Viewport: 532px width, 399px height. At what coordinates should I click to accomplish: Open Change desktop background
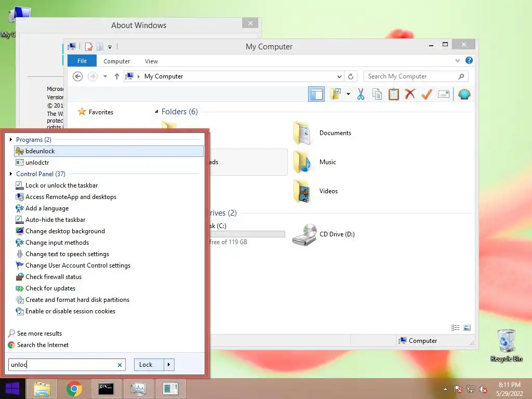109,231
